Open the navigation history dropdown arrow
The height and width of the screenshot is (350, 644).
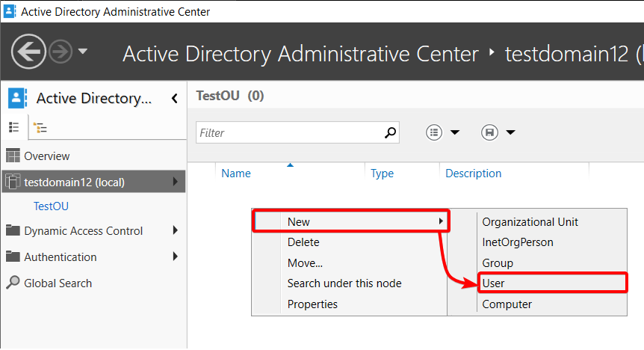(82, 52)
